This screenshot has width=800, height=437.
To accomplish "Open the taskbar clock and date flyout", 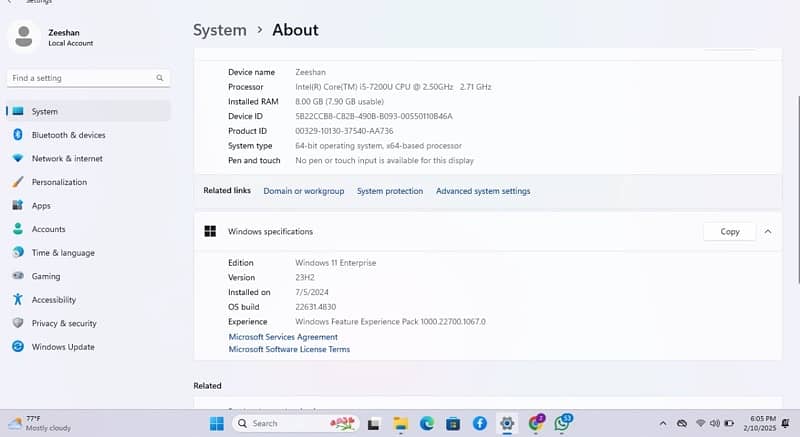I will point(764,423).
